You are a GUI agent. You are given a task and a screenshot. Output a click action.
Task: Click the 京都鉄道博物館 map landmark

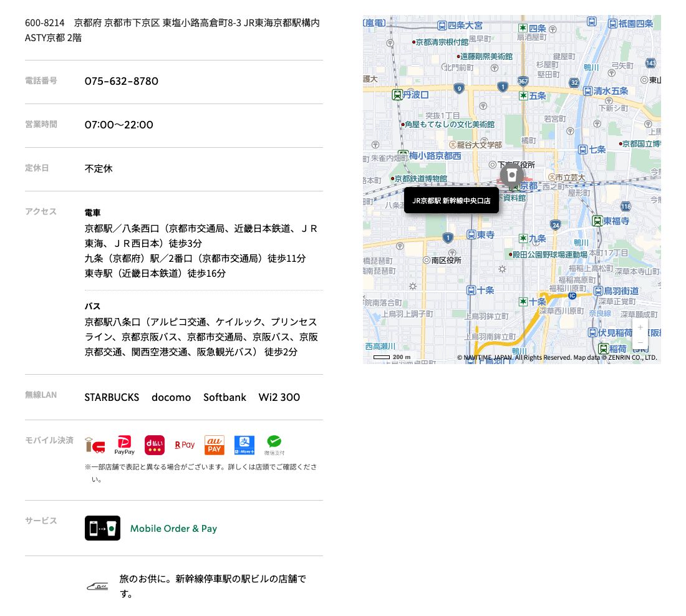point(418,178)
